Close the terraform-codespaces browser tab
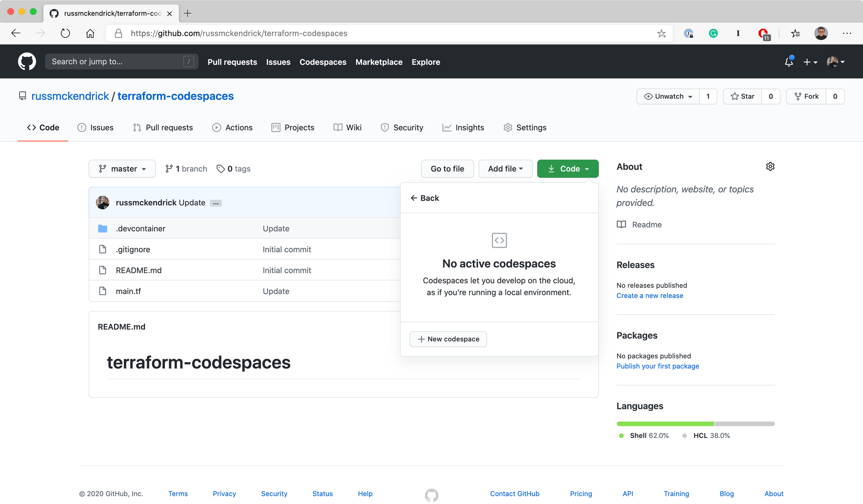The height and width of the screenshot is (504, 863). click(170, 13)
